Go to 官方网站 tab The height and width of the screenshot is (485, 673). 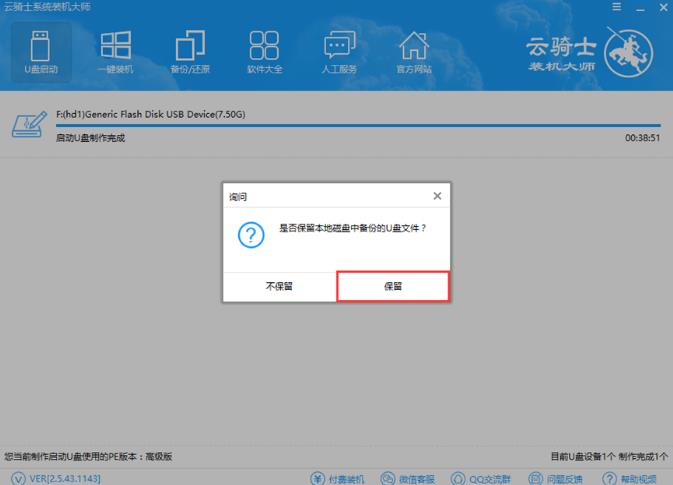(x=414, y=52)
